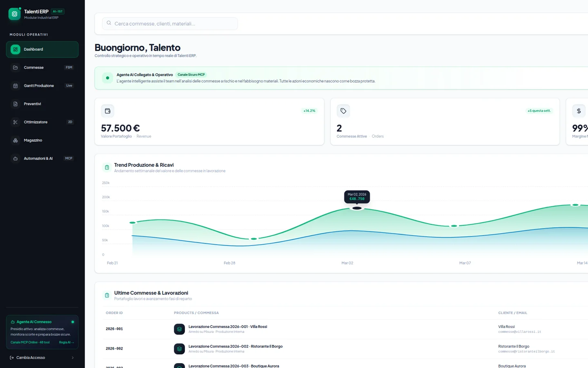Click the Magazzino warehouse icon
Screen dimensions: 588x368
(16, 140)
